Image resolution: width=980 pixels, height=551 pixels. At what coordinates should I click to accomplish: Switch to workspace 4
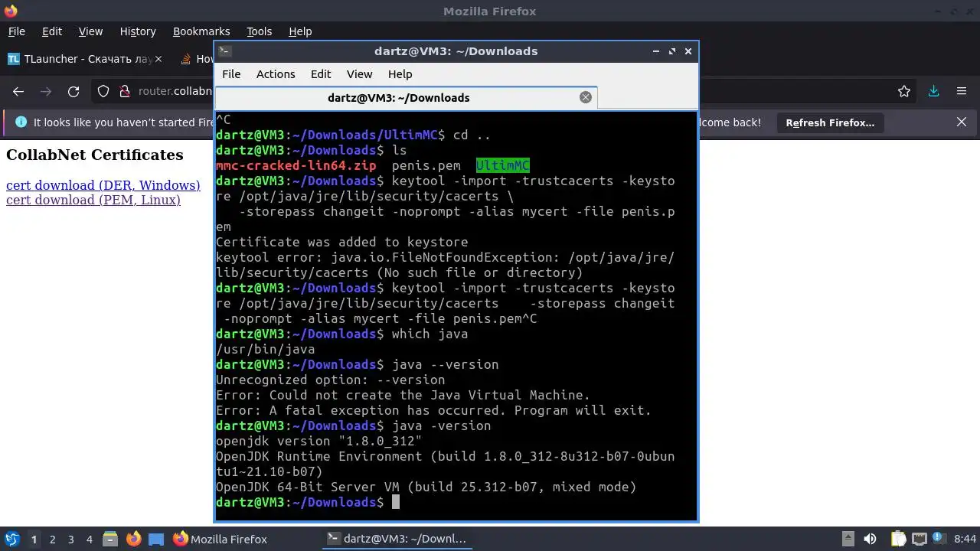click(90, 539)
